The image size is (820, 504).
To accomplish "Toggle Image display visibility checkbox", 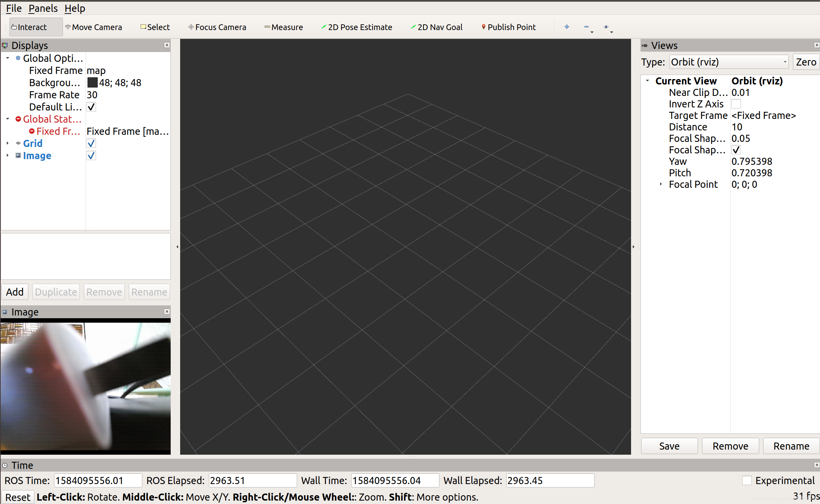I will click(91, 156).
